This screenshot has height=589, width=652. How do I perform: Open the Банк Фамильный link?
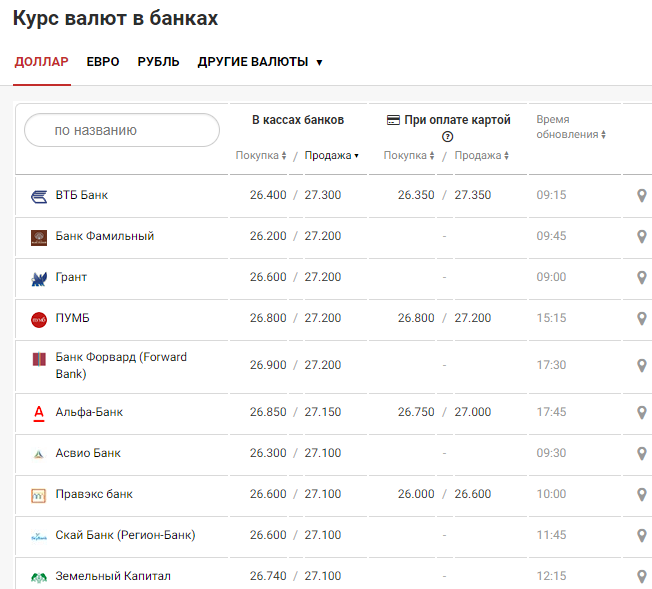tap(105, 237)
